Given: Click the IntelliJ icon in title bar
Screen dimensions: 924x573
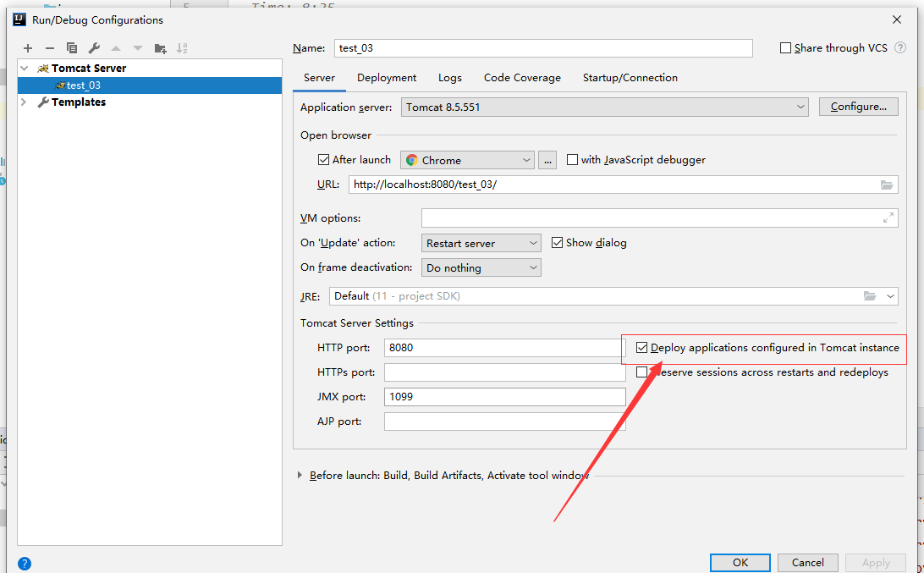Looking at the screenshot, I should click(20, 19).
